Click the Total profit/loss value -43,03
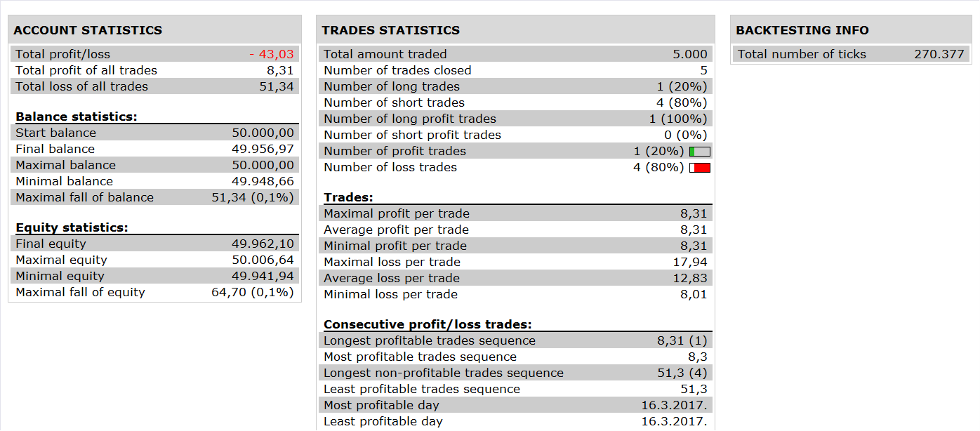Screen dimensions: 980x431 pos(272,54)
